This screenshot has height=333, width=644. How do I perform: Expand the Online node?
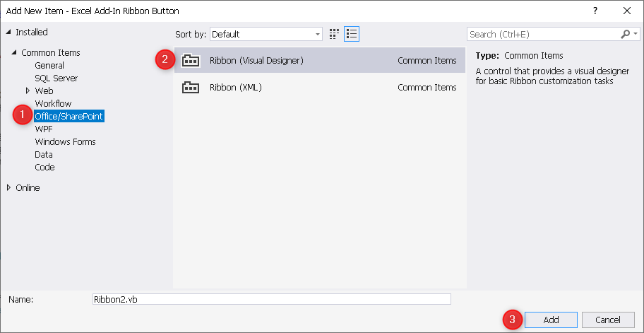(8, 188)
